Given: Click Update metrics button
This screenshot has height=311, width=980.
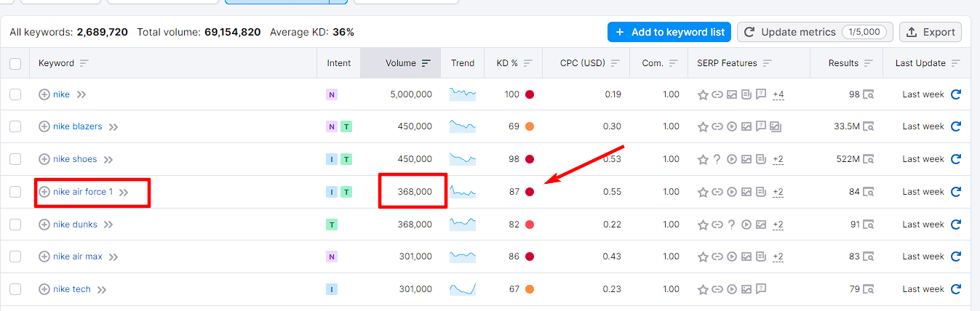Looking at the screenshot, I should pyautogui.click(x=816, y=32).
